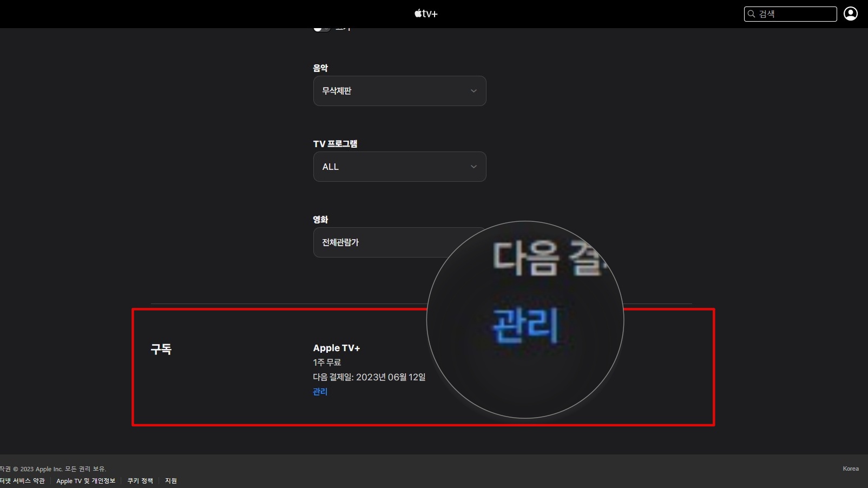Open Apple TV 및 개인정보 footer link
868x488 pixels.
pos(86,481)
